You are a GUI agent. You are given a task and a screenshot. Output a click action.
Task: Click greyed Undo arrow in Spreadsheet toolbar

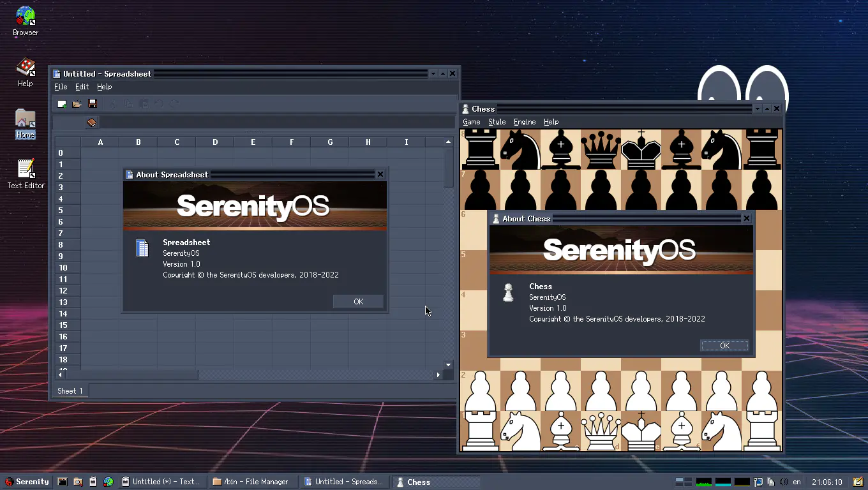tap(159, 104)
